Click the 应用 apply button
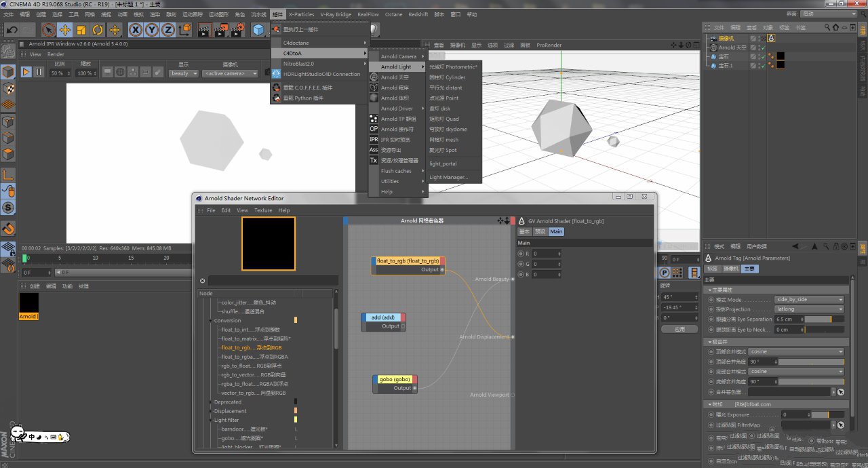 [679, 329]
